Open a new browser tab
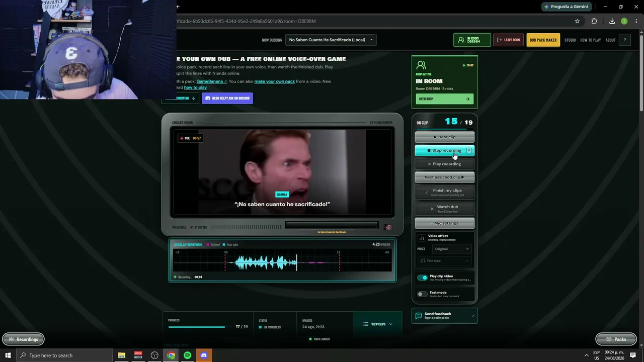The image size is (644, 362). coord(178,7)
